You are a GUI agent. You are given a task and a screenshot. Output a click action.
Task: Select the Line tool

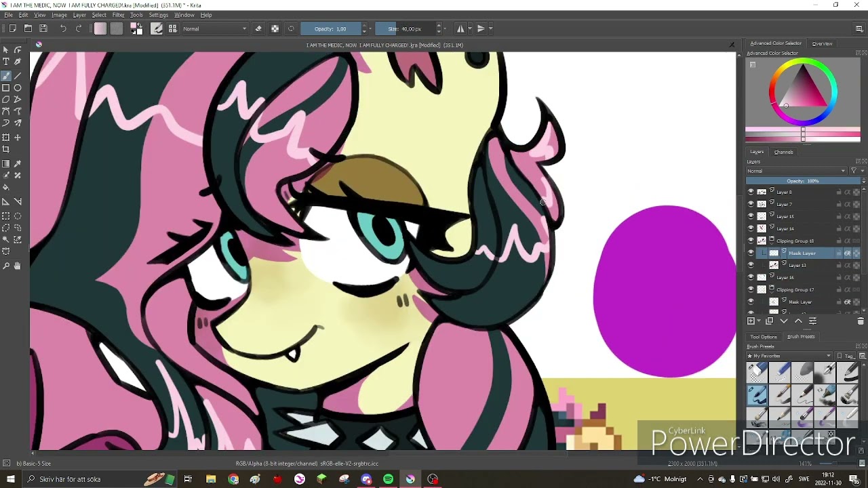(18, 75)
